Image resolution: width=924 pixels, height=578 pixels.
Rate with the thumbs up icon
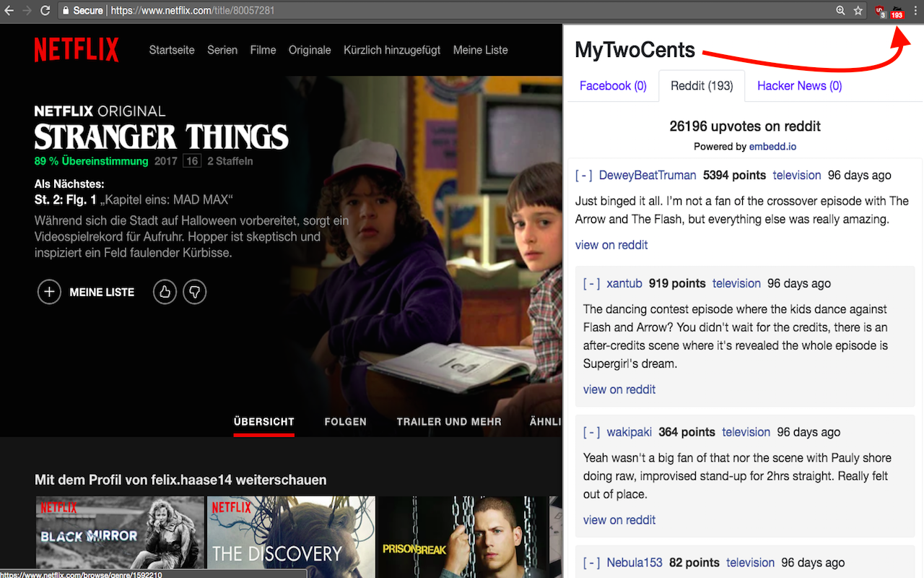point(165,292)
